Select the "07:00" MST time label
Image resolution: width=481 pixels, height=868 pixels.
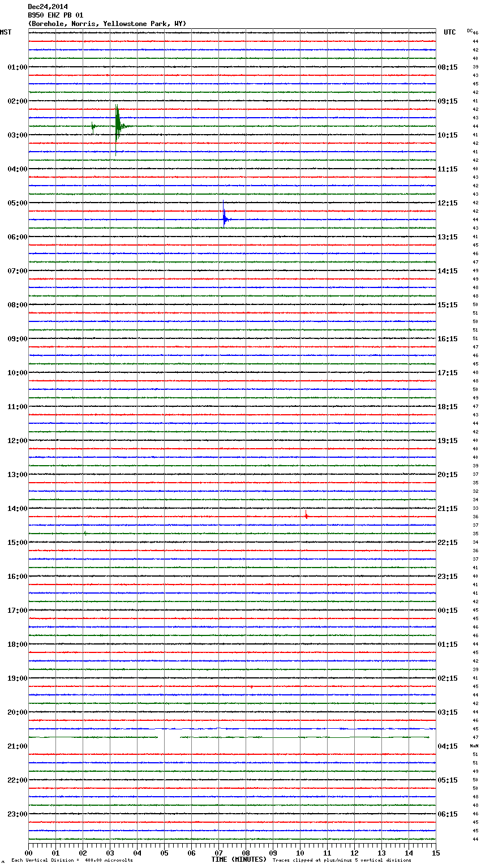coord(18,271)
